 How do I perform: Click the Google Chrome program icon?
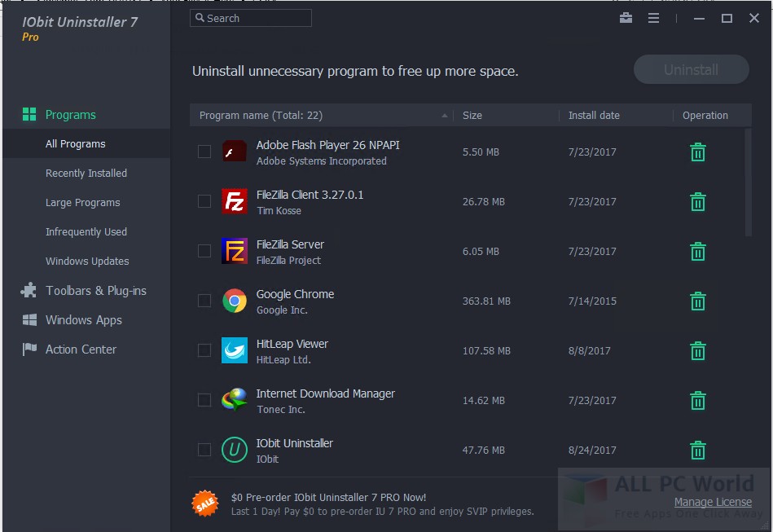click(x=234, y=301)
